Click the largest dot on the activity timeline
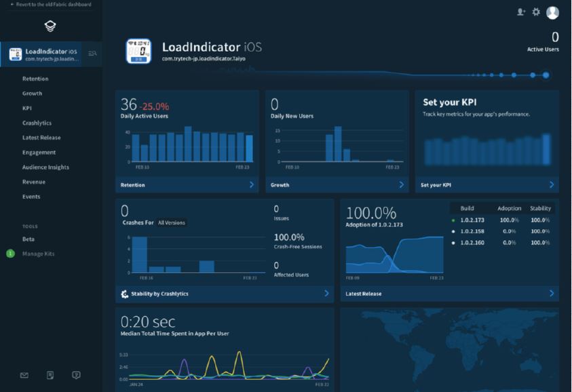The height and width of the screenshot is (392, 572). [x=546, y=75]
